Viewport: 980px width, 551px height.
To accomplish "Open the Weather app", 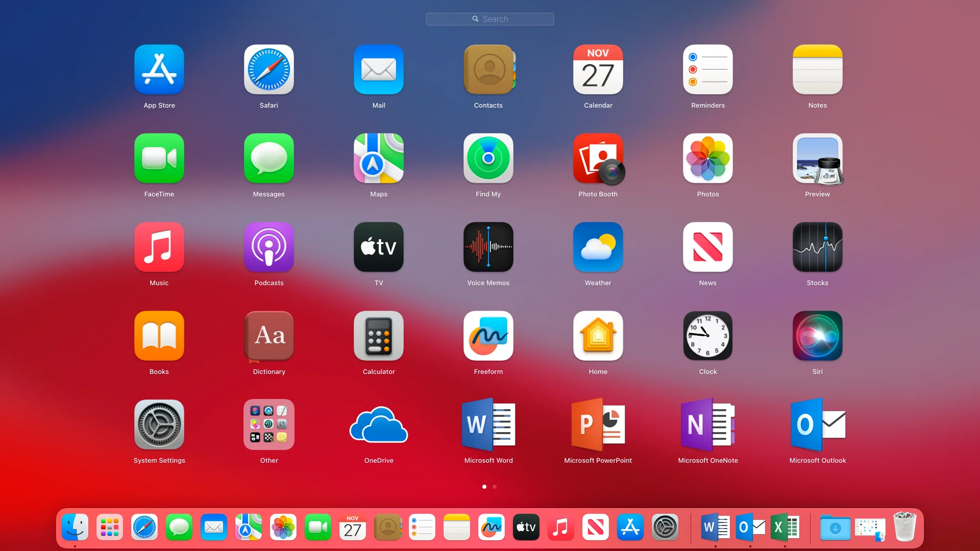I will pos(598,247).
